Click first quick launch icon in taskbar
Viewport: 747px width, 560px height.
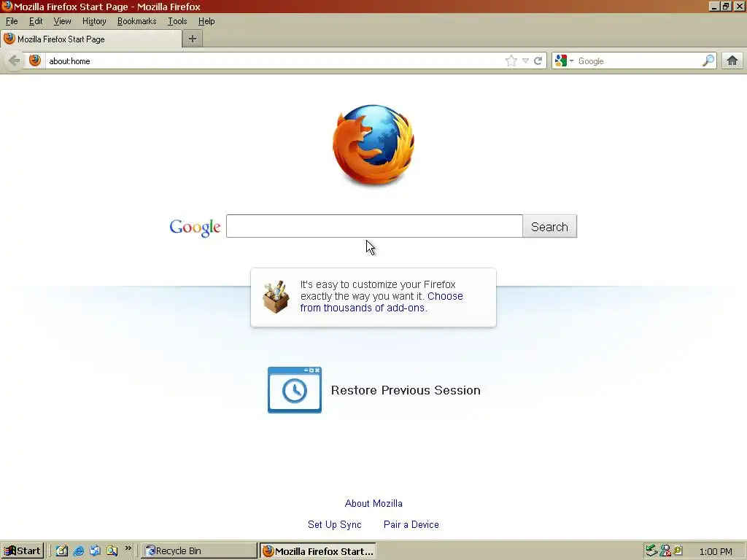[62, 551]
